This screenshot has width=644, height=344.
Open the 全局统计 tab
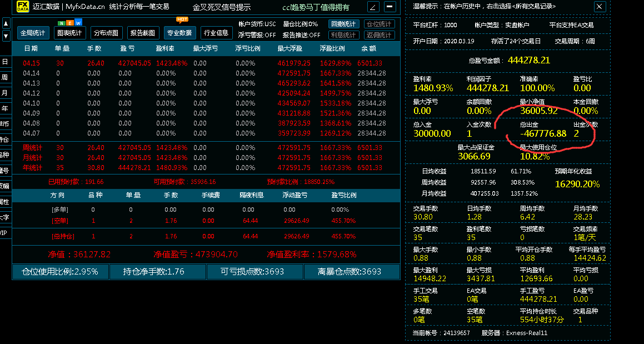pyautogui.click(x=33, y=33)
